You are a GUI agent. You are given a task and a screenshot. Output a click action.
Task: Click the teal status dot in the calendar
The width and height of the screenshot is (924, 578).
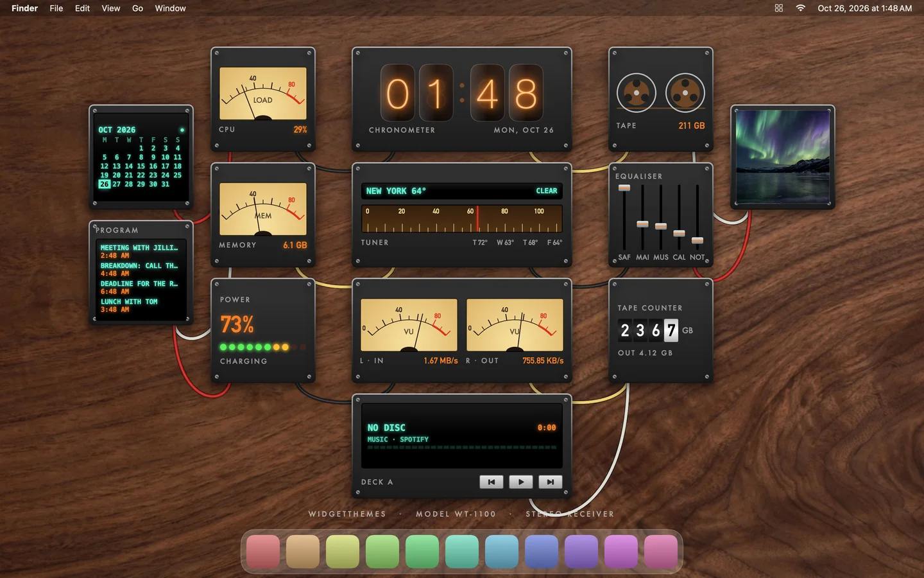point(182,130)
